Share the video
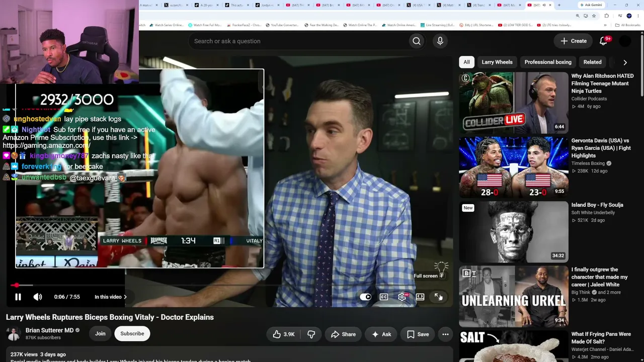The image size is (644, 362). tap(343, 334)
